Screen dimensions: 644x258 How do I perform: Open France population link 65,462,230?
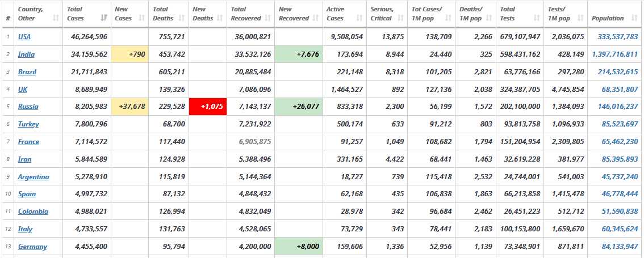[x=620, y=142]
